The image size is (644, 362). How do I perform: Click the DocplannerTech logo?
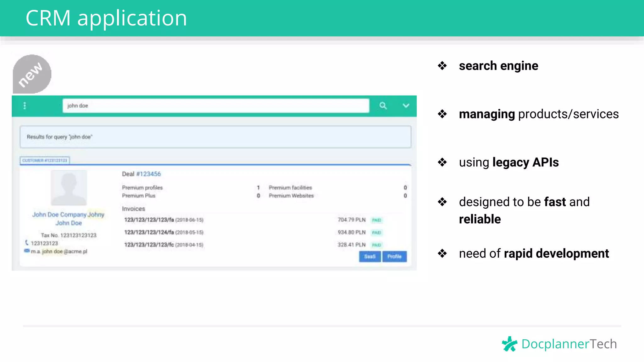click(x=559, y=344)
